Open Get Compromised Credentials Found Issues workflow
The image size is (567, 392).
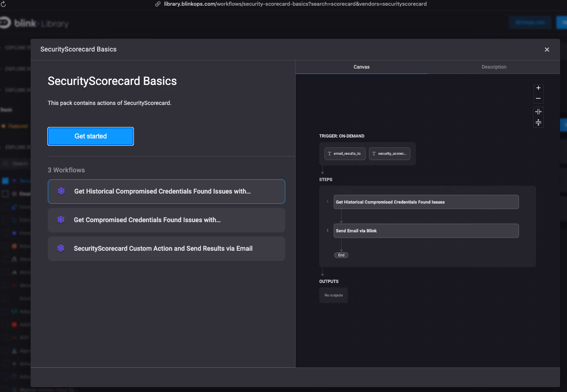pyautogui.click(x=167, y=220)
